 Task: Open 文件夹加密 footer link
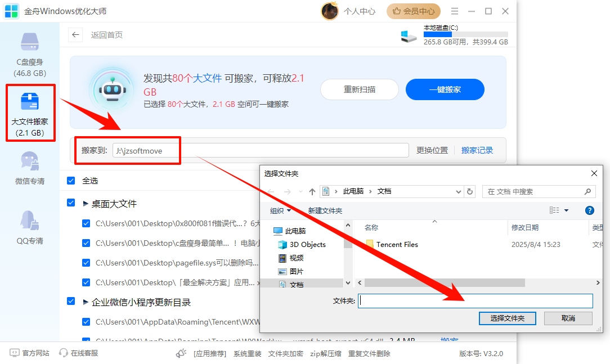tap(285, 353)
